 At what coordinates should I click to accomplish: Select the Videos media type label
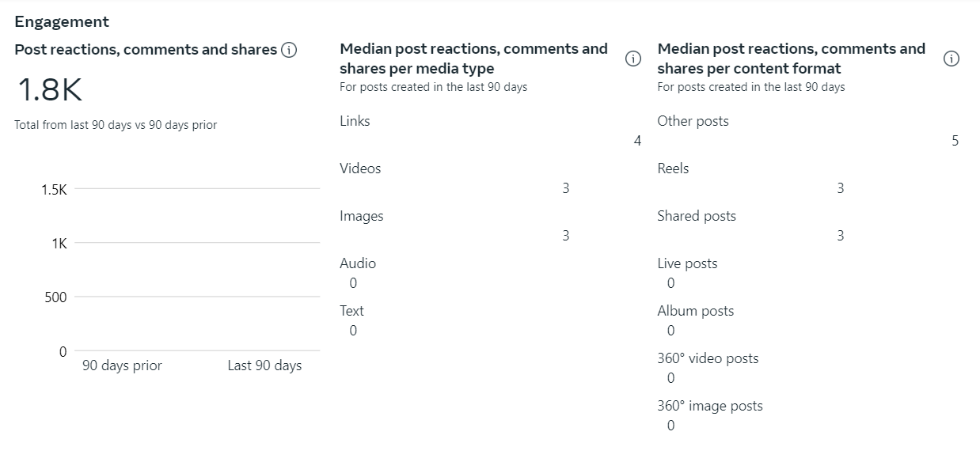point(360,168)
